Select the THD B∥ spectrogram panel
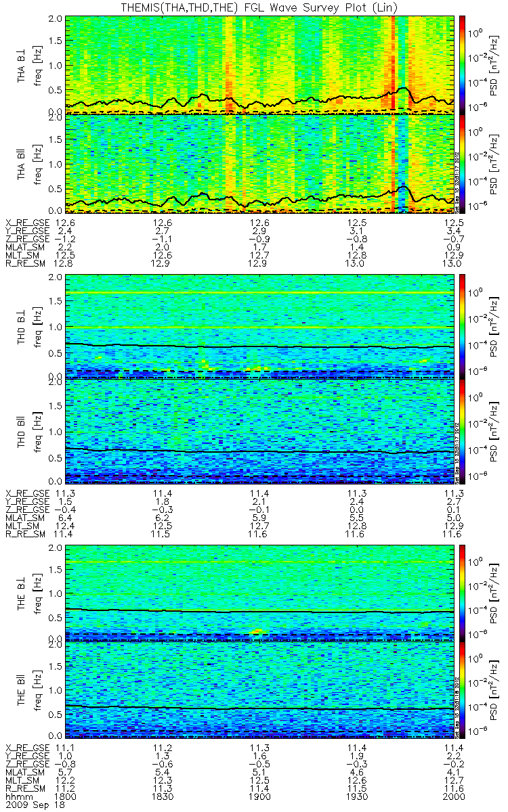 (259, 431)
